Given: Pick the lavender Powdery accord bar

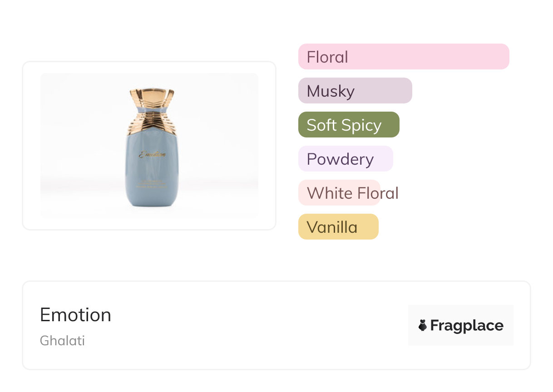Looking at the screenshot, I should [x=345, y=159].
